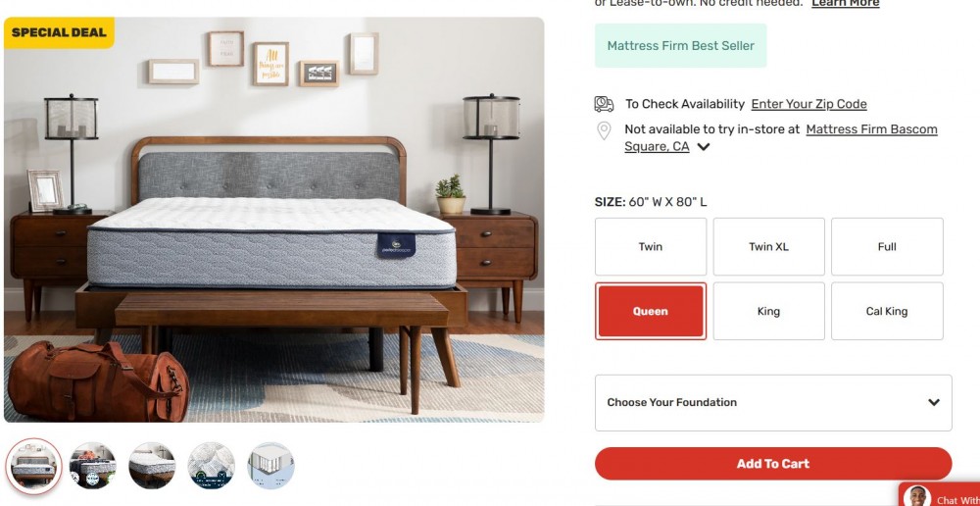The height and width of the screenshot is (506, 980).
Task: Choose the Cal King size option
Action: pyautogui.click(x=887, y=311)
